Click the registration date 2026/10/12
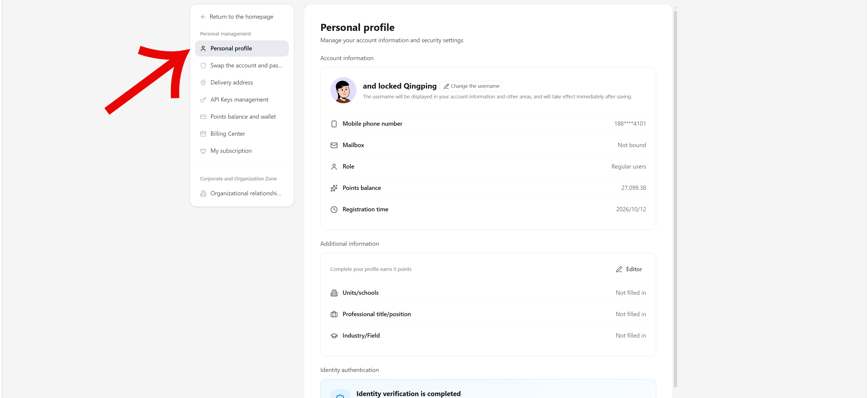This screenshot has width=868, height=398. pos(631,209)
